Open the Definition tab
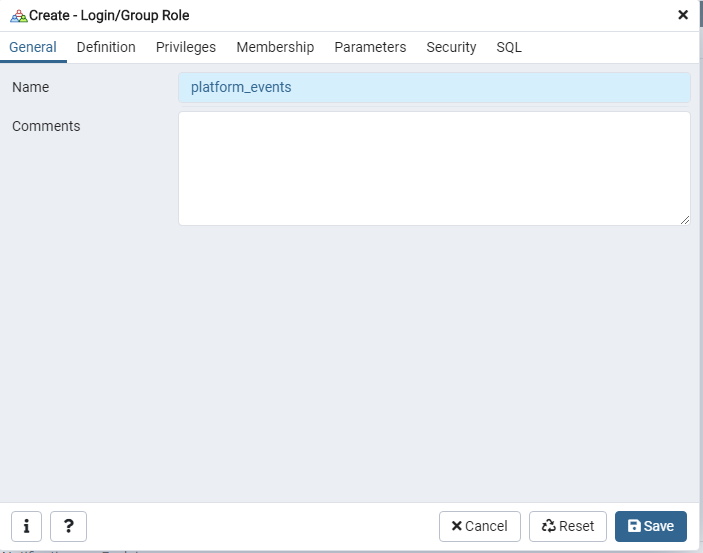703x553 pixels. click(106, 47)
